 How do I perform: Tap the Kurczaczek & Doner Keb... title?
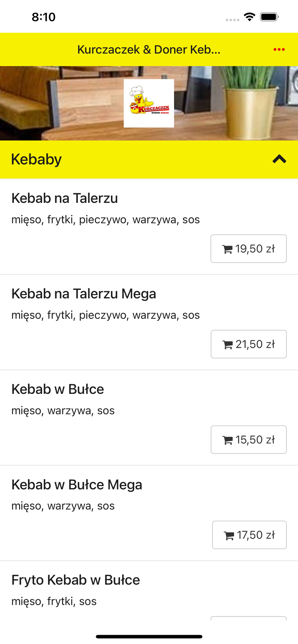tap(149, 50)
